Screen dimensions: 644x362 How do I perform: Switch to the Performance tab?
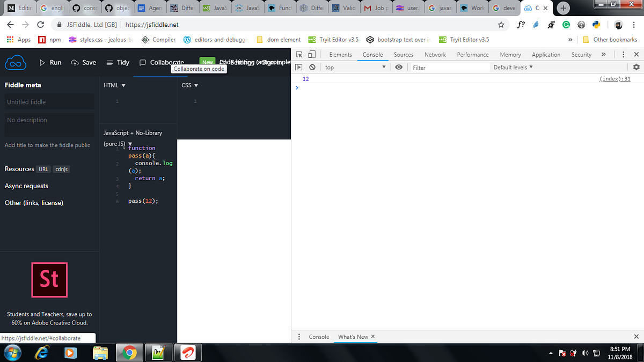coord(473,55)
